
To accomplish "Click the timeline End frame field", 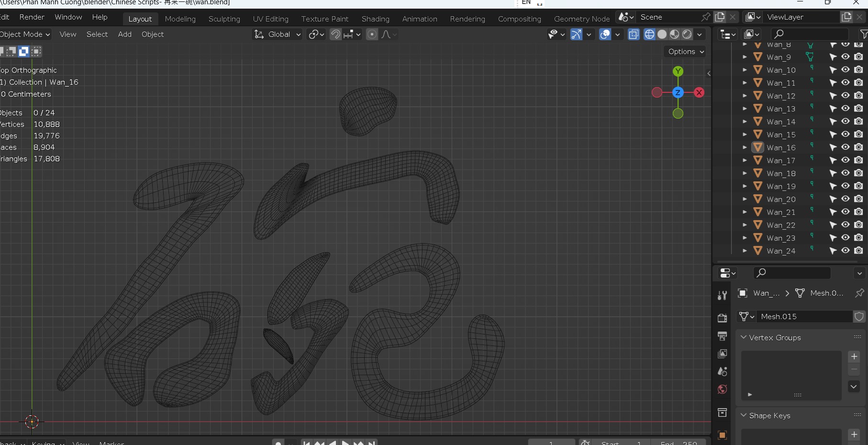I will tap(679, 443).
